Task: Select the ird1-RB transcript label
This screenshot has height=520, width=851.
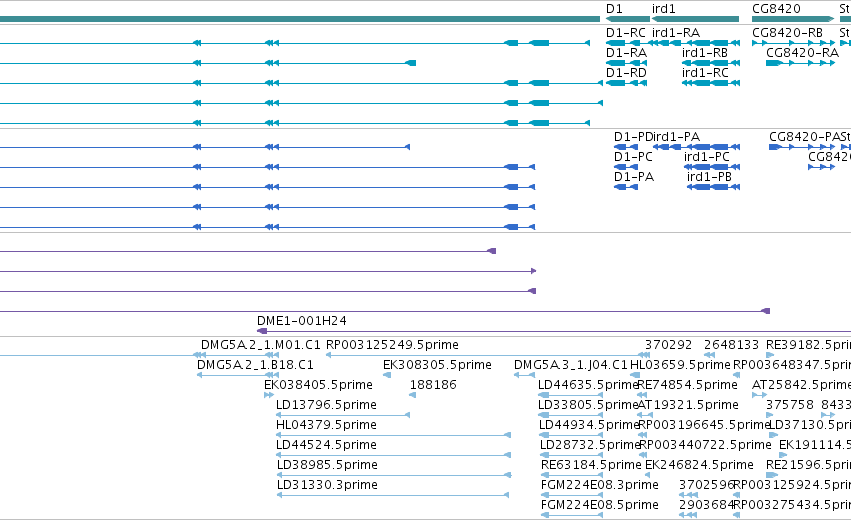Action: click(x=704, y=53)
